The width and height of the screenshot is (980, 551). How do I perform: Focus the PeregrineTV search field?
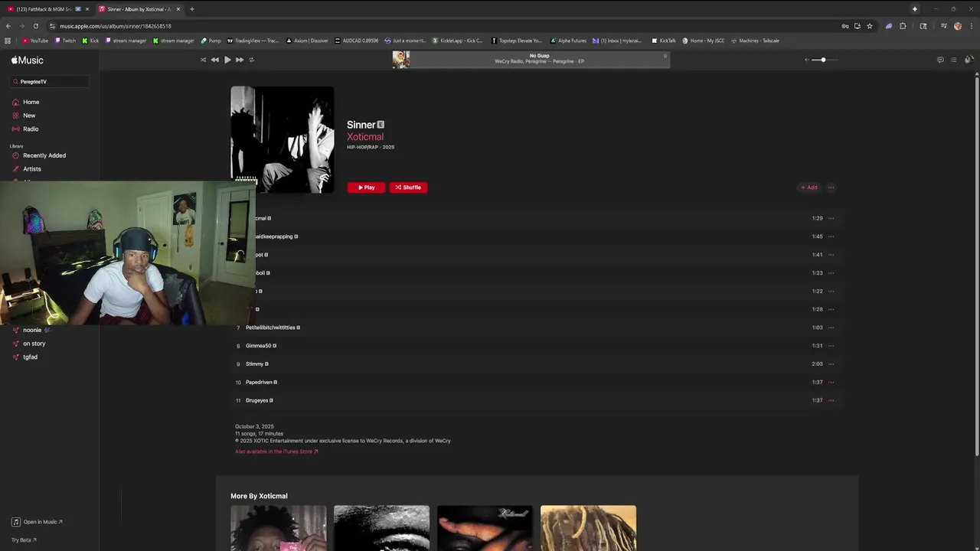pos(50,81)
